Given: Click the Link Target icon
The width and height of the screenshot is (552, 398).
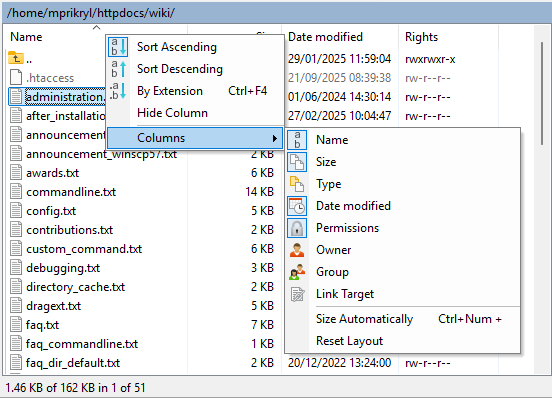Looking at the screenshot, I should click(297, 294).
